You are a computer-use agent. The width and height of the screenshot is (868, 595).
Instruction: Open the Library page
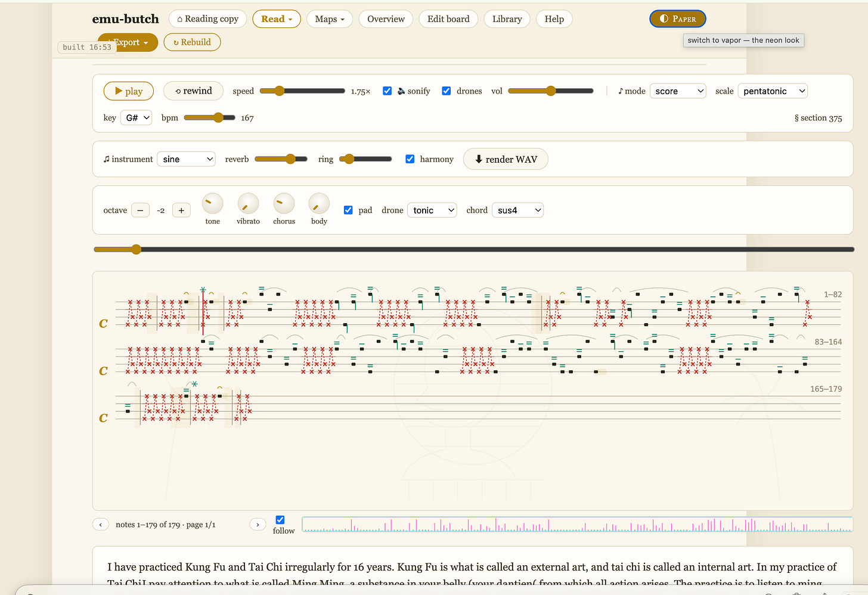pos(507,19)
